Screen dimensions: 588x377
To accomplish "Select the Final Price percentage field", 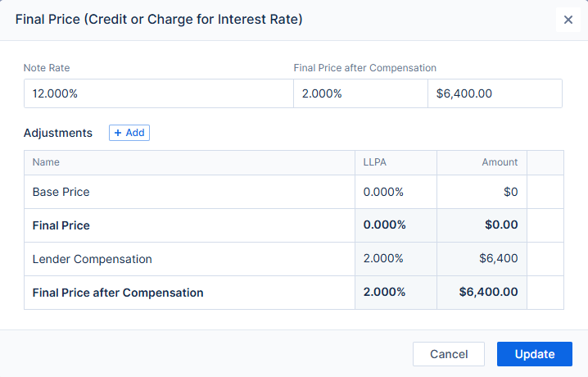I will (360, 93).
